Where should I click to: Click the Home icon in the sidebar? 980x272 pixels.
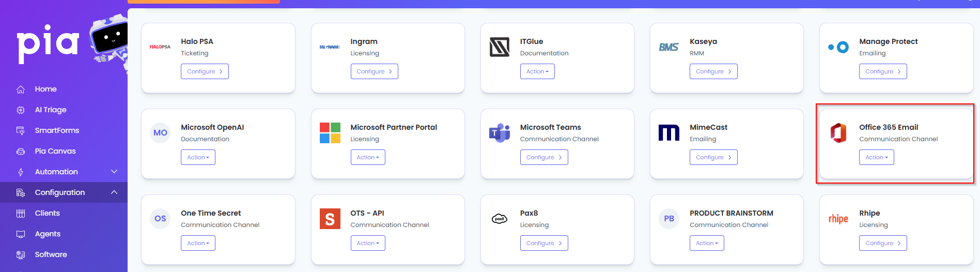point(21,89)
